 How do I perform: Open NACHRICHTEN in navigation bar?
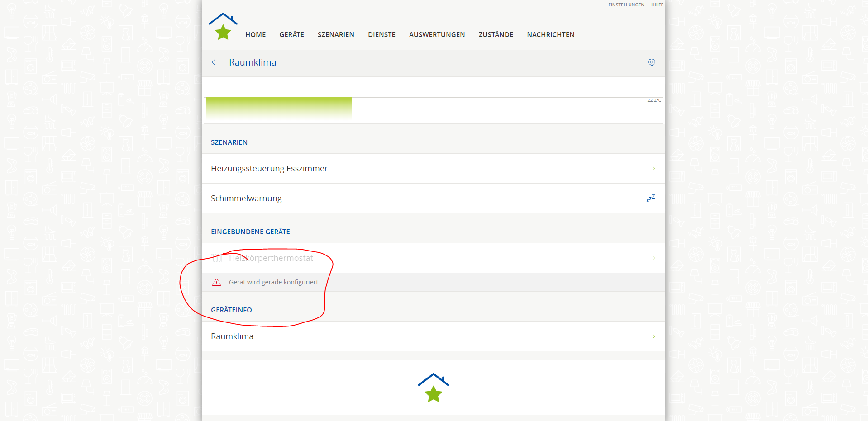coord(550,35)
